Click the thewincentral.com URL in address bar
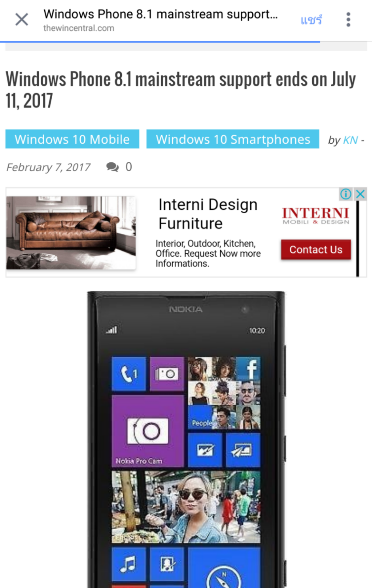Viewport: 372px width, 588px height. (79, 28)
